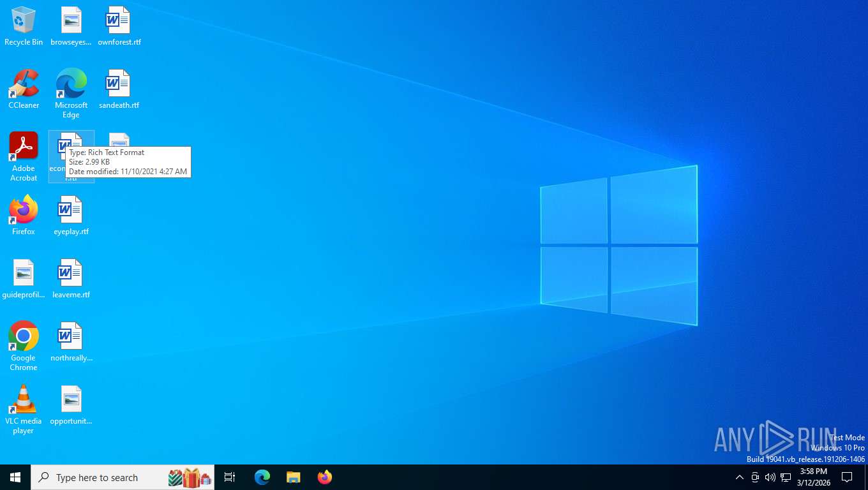
Task: Open the Action Center notifications icon
Action: 848,477
